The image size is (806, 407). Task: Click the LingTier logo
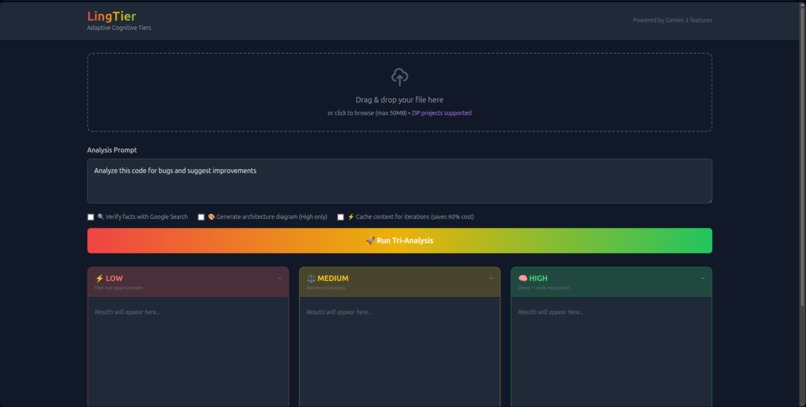pos(112,16)
